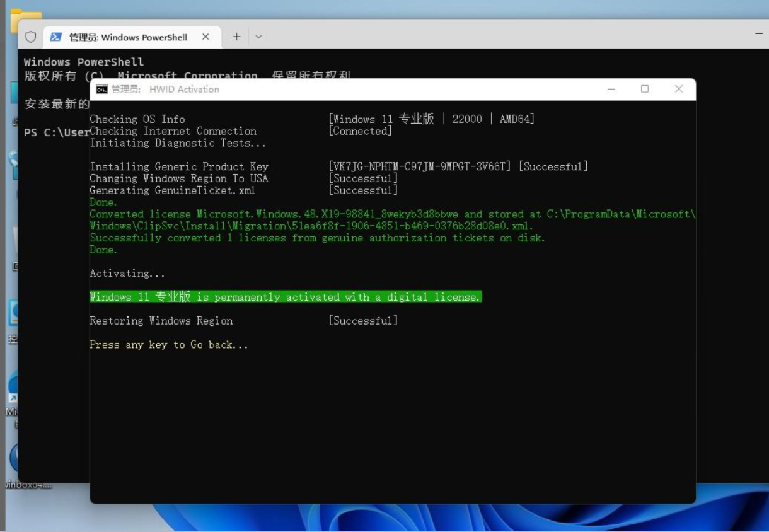This screenshot has width=769, height=532.
Task: Expand the terminal profile dropdown chevron
Action: point(258,37)
